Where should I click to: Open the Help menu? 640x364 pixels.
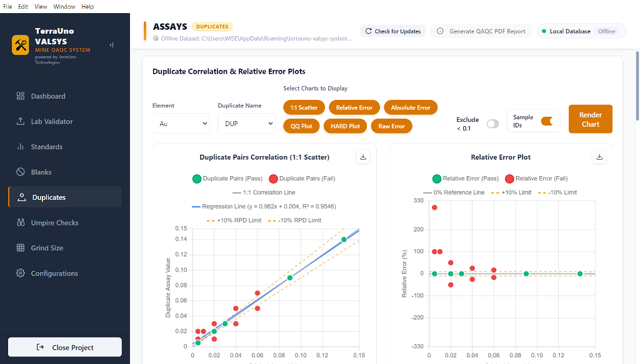point(87,6)
